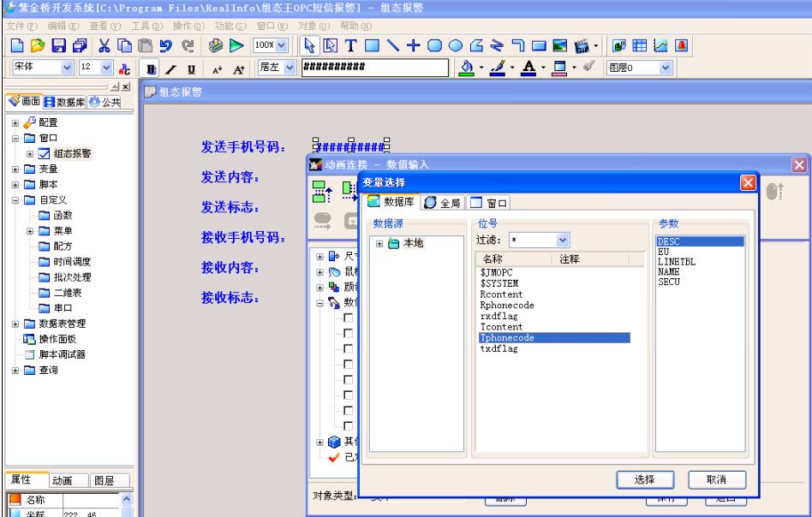Click the 取消 button
This screenshot has width=812, height=517.
click(717, 480)
